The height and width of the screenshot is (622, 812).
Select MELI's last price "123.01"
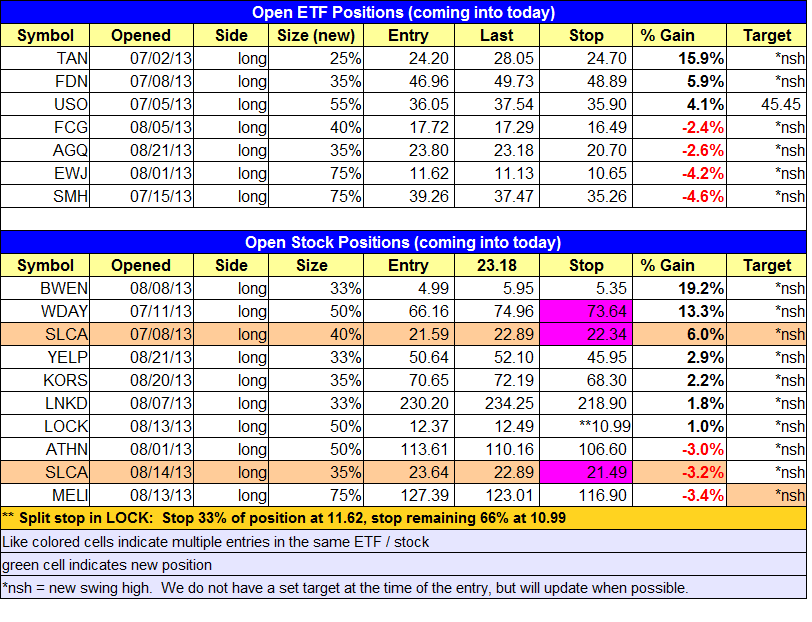point(497,495)
